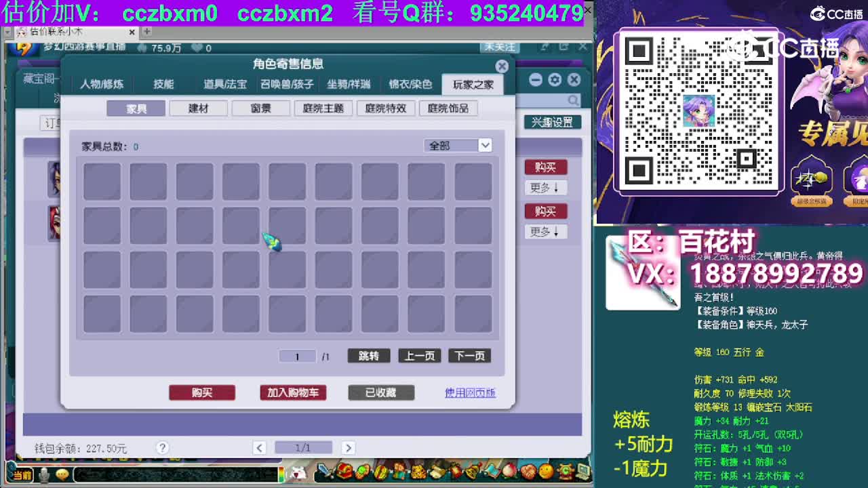This screenshot has height=488, width=868.
Task: Open the help question mark icon
Action: 162,447
